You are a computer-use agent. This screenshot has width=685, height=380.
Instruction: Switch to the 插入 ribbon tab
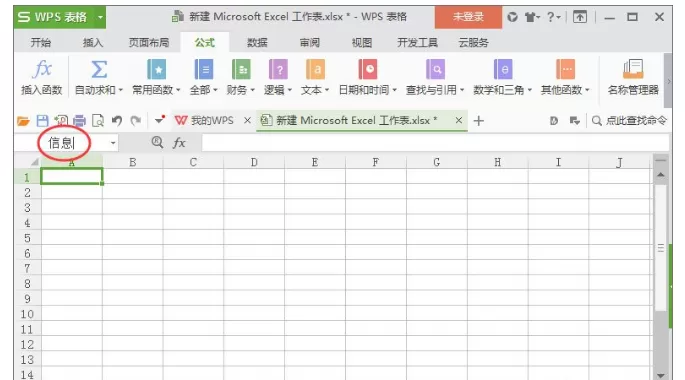93,42
